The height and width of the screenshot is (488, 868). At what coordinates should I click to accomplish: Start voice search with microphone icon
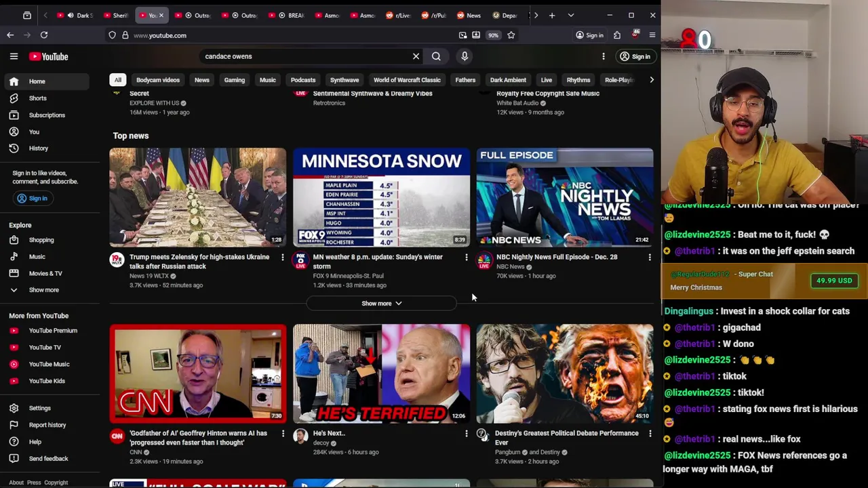point(465,56)
